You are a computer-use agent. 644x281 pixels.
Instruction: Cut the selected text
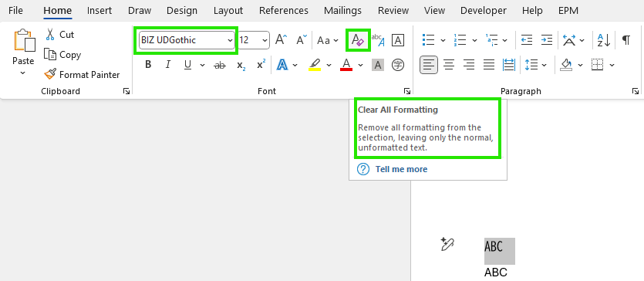[60, 35]
